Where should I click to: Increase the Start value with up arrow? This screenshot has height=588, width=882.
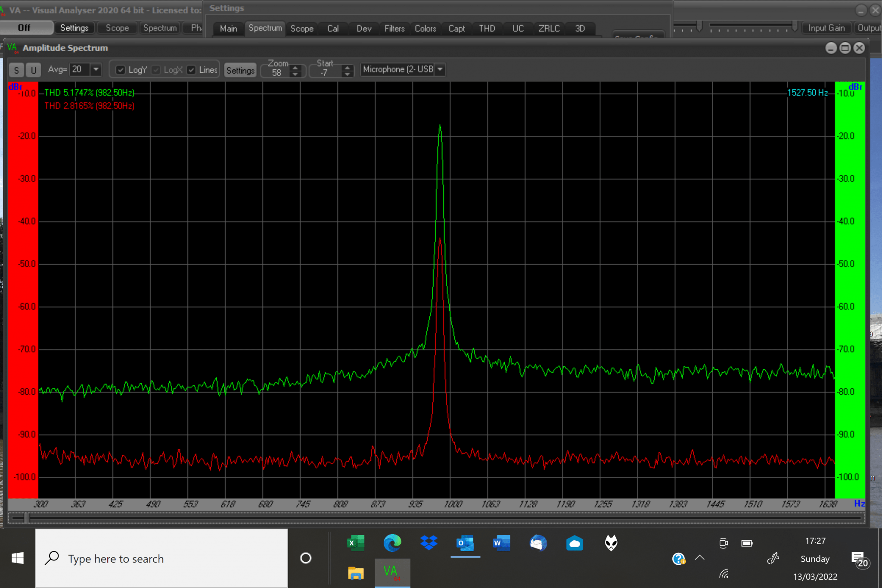[347, 68]
